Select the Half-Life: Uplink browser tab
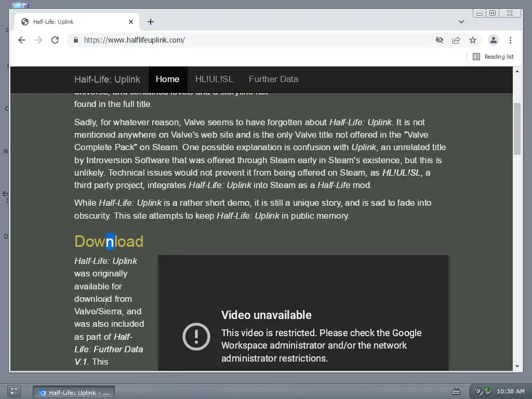532x399 pixels. pyautogui.click(x=77, y=22)
